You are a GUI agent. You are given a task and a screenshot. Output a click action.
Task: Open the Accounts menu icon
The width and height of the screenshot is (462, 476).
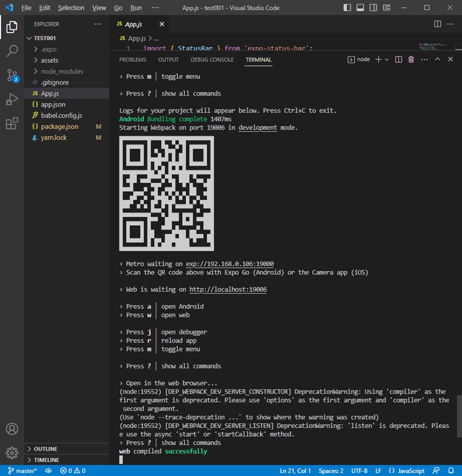point(12,429)
